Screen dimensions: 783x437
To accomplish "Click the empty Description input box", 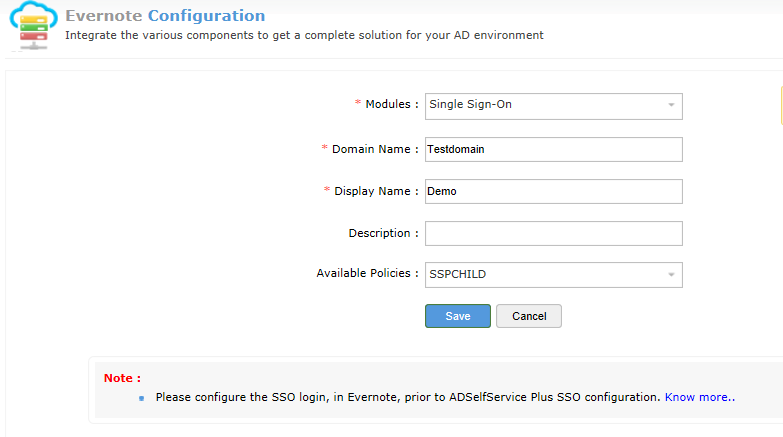I will tap(553, 233).
